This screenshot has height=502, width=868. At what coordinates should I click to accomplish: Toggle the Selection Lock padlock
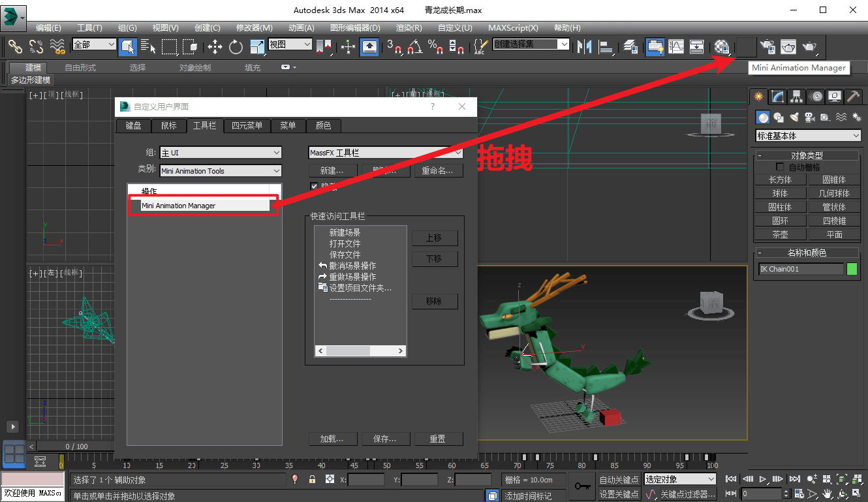coord(312,480)
